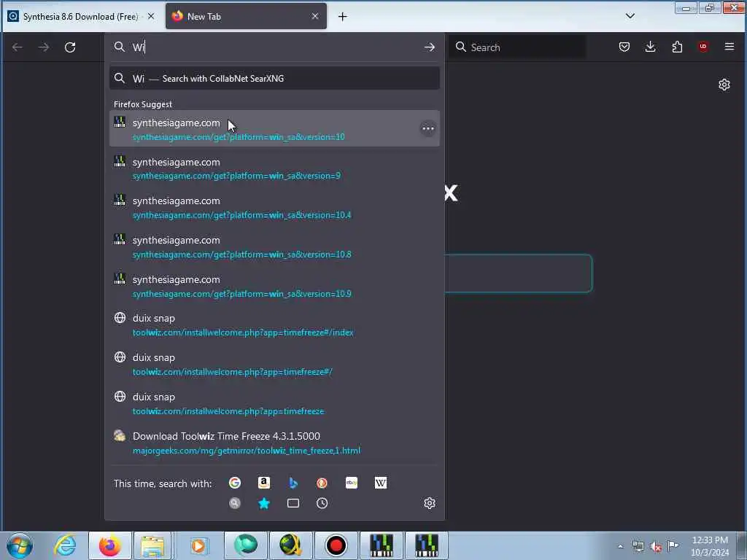Open the green globe app in taskbar

tap(246, 545)
